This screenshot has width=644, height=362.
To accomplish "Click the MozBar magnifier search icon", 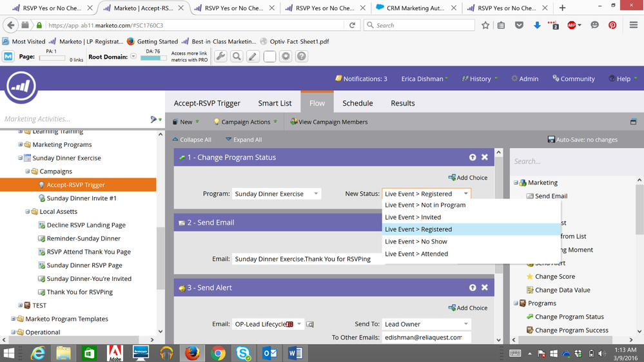I will 237,56.
